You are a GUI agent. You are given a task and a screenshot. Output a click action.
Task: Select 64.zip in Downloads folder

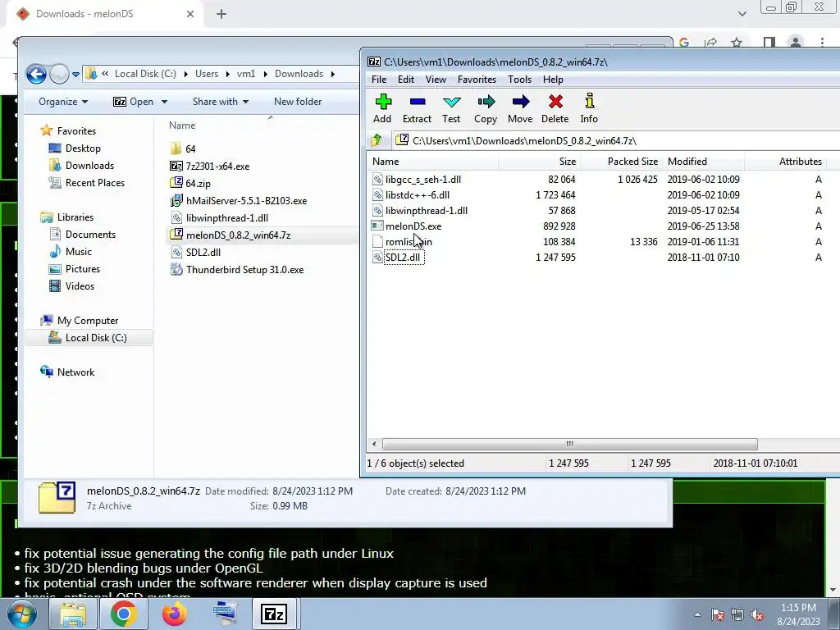(x=190, y=183)
